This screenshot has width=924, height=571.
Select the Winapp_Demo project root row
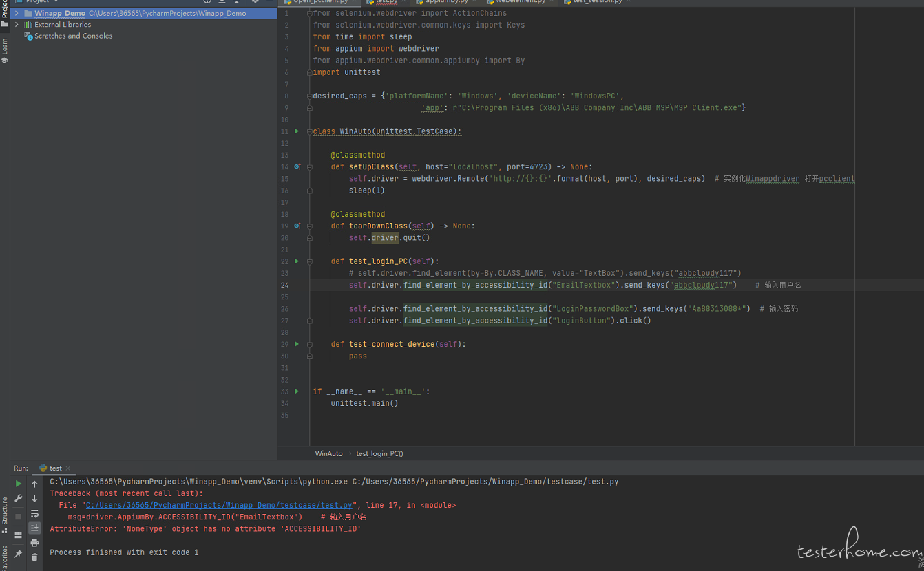click(x=144, y=13)
